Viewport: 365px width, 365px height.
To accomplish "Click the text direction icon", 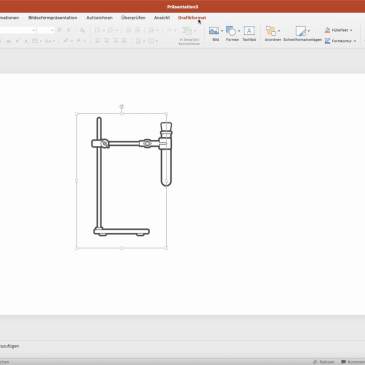I will pyautogui.click(x=138, y=41).
